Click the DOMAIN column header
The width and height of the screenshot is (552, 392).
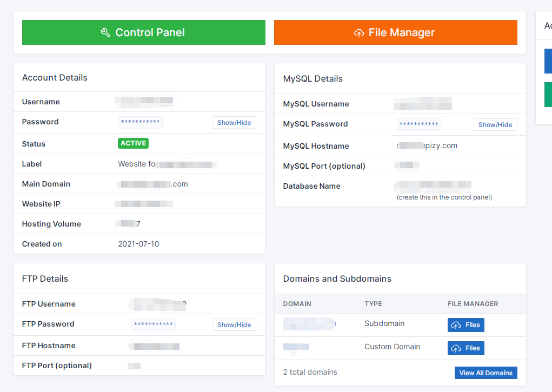[x=297, y=304]
